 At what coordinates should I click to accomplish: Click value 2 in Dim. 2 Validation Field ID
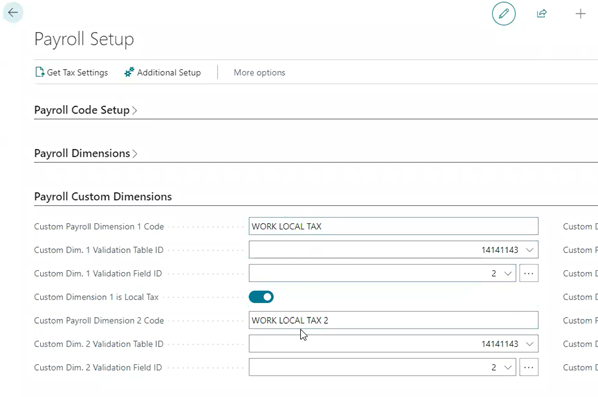point(494,367)
